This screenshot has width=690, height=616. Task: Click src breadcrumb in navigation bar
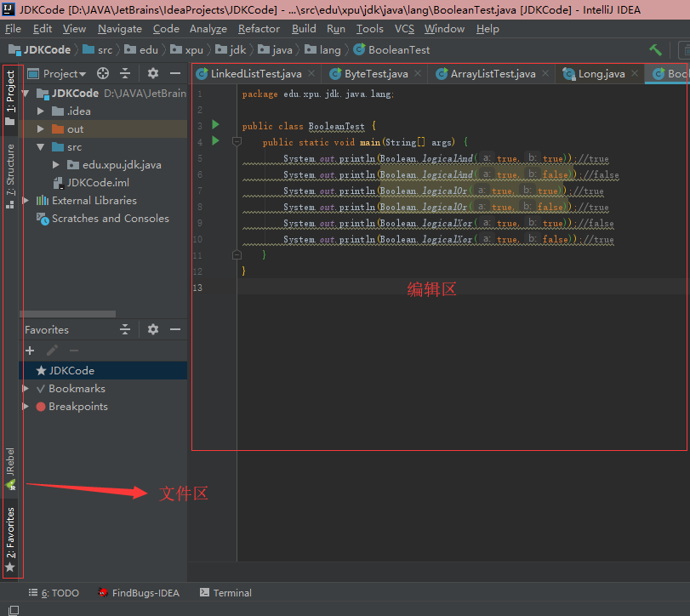98,49
